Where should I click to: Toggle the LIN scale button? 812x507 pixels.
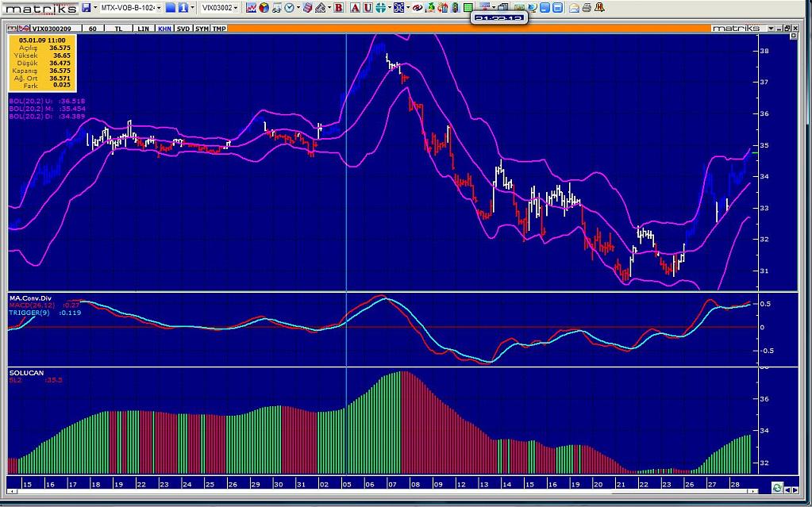tap(143, 29)
